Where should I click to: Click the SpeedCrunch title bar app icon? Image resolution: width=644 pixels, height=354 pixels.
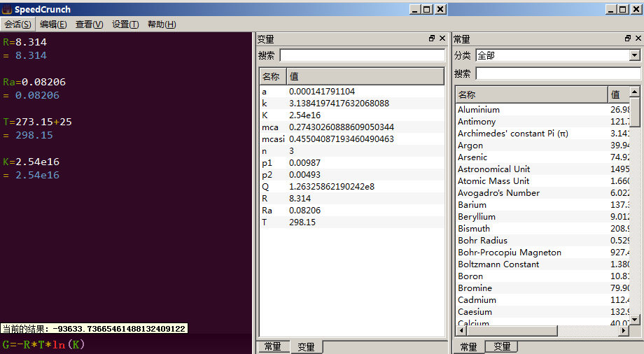6,9
